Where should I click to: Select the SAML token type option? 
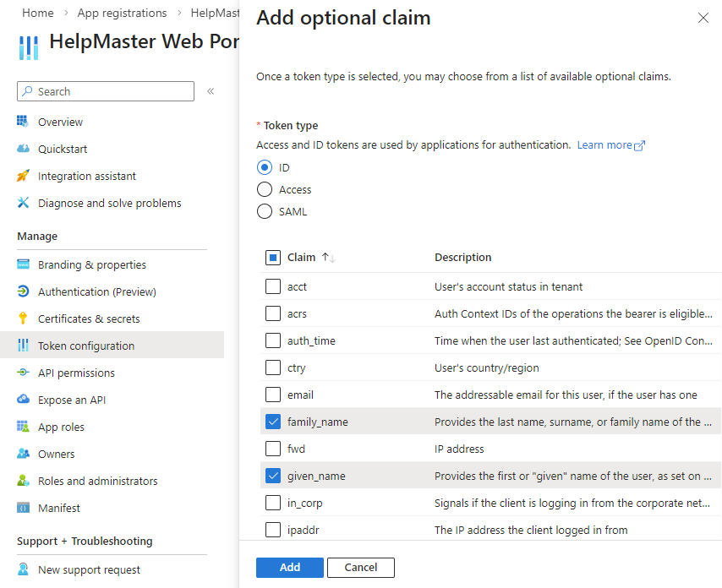(265, 212)
